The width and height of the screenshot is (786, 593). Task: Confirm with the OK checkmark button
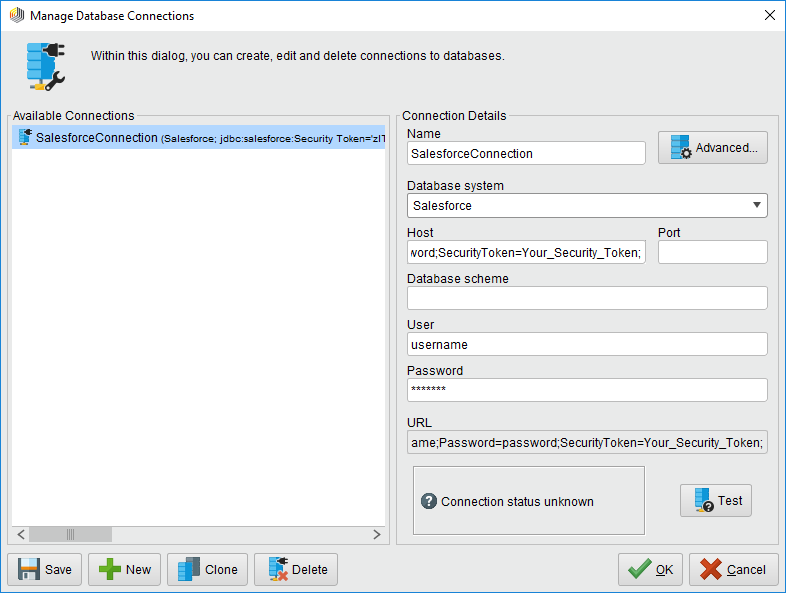[650, 569]
